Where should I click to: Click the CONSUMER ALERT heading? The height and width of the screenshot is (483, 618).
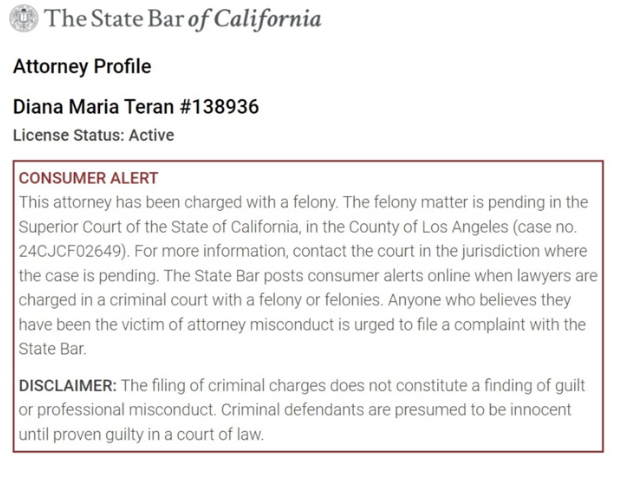pyautogui.click(x=88, y=178)
